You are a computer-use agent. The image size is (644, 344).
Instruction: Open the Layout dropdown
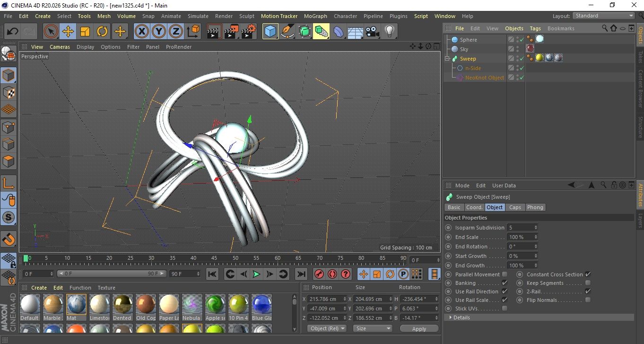click(x=604, y=16)
